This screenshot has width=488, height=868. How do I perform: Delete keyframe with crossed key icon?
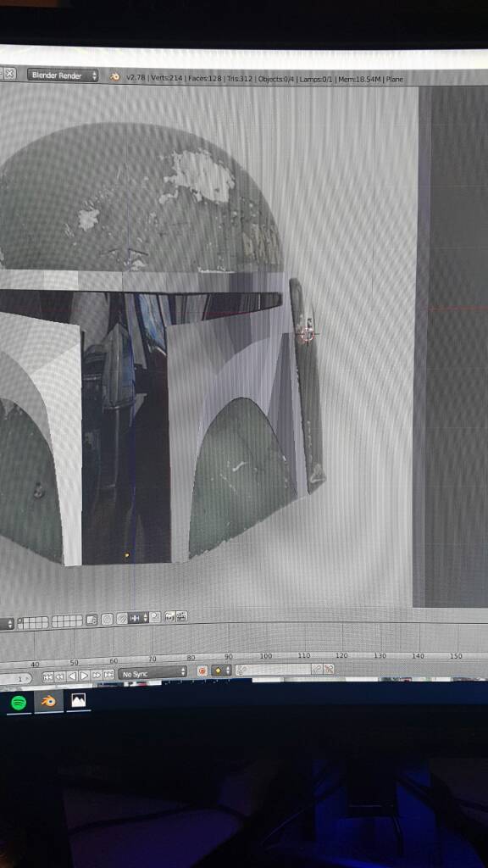tap(329, 669)
